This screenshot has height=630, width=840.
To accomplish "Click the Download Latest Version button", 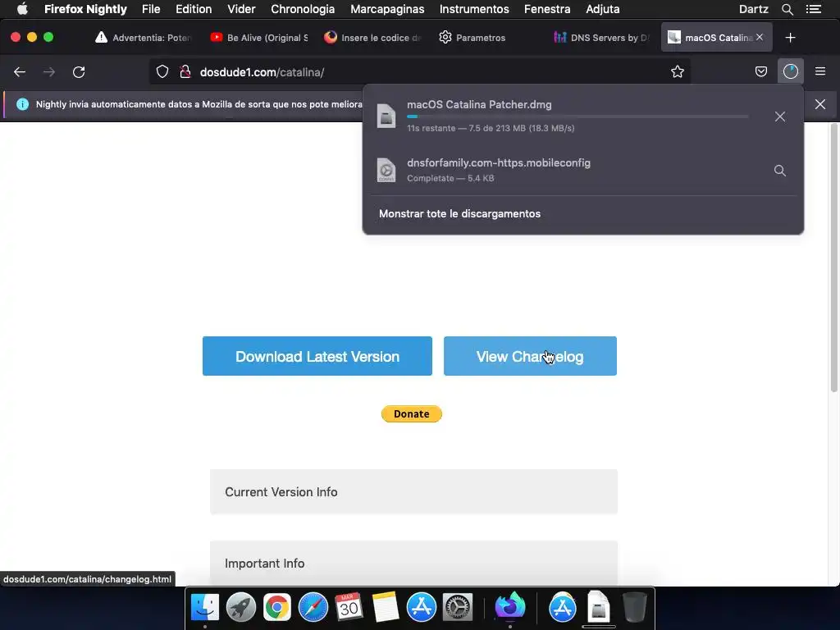I will click(x=317, y=356).
